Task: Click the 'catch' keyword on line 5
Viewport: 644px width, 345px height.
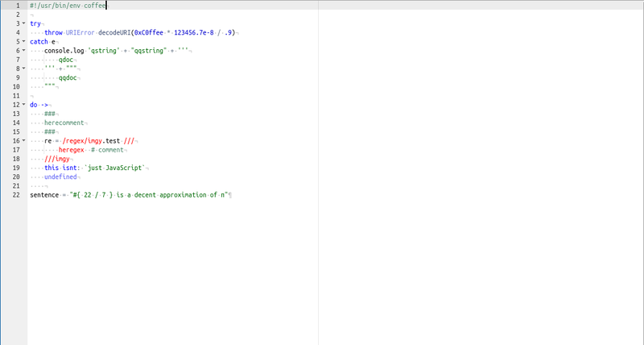Action: coord(39,42)
